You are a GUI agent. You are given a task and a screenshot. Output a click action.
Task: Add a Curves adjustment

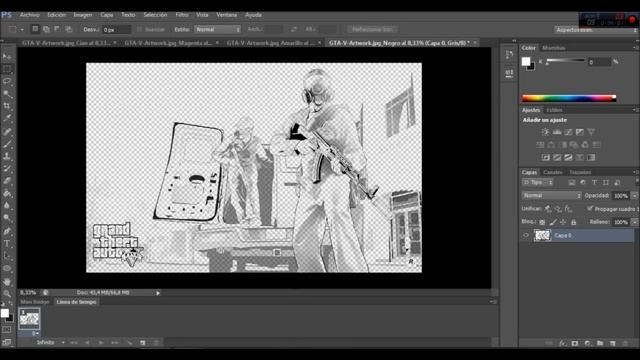[x=568, y=132]
